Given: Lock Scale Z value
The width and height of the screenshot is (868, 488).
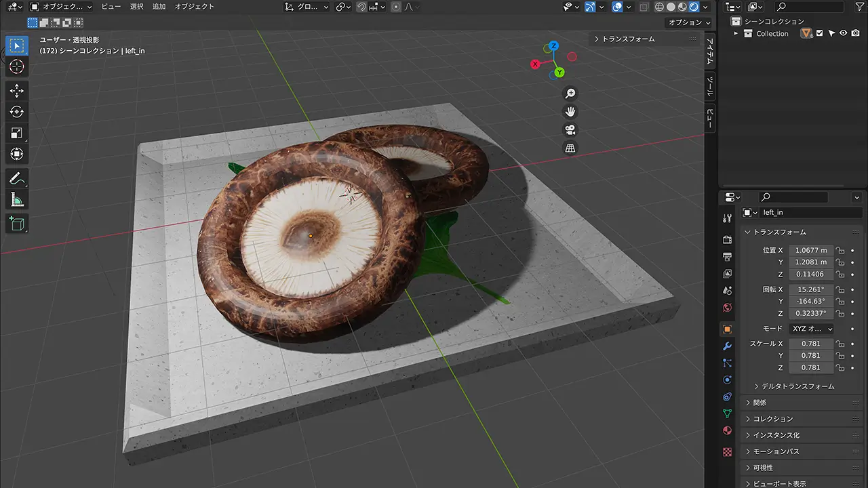Looking at the screenshot, I should coord(840,367).
